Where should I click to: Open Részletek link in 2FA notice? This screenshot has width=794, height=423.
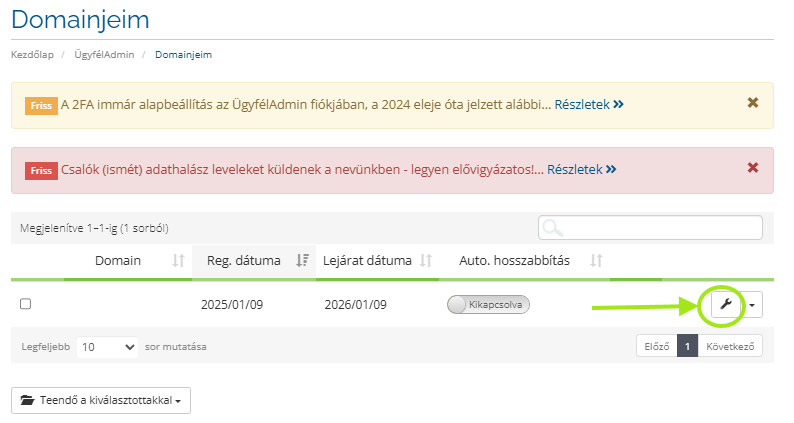point(589,104)
